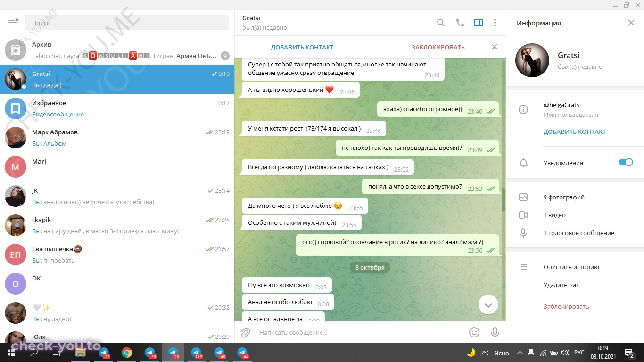This screenshot has width=644, height=362.
Task: Click ДОБАВИТЬ КОНТАКТ in the top chat bar
Action: coord(302,47)
